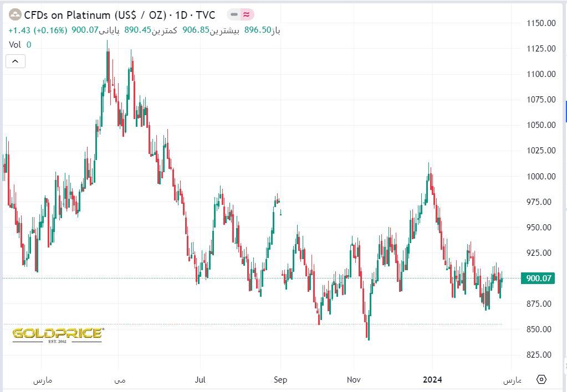Click the 900.07 current price label

(x=538, y=278)
